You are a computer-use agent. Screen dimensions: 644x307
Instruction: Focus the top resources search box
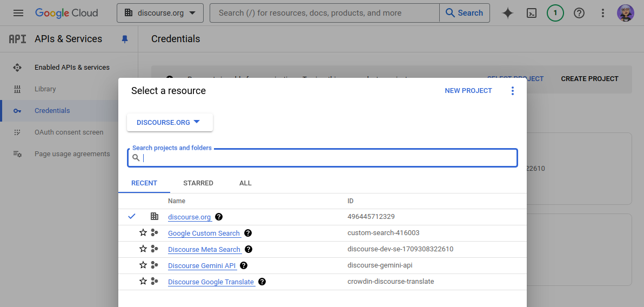325,13
